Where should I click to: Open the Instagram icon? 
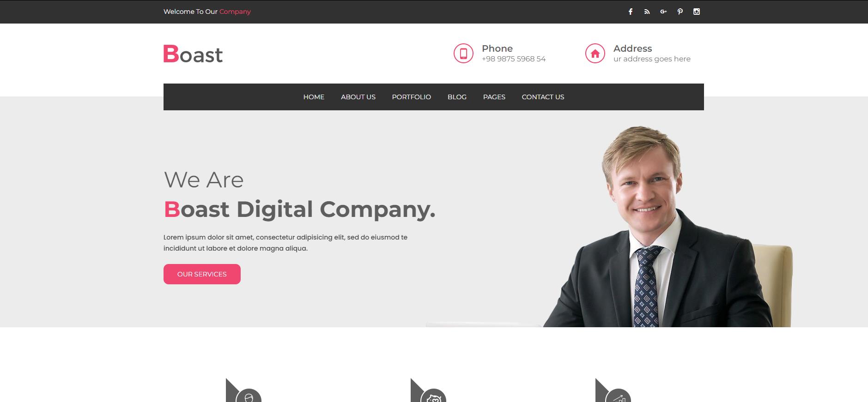point(697,12)
